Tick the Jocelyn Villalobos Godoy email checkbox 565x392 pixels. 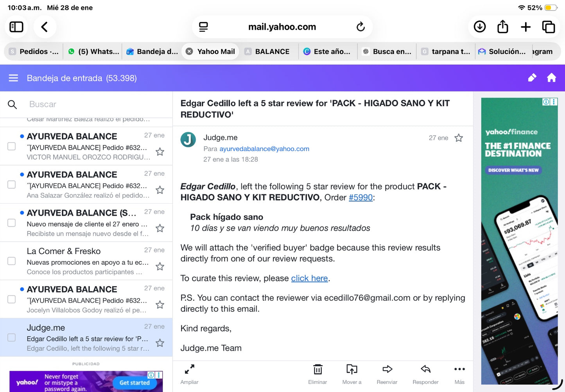point(12,299)
